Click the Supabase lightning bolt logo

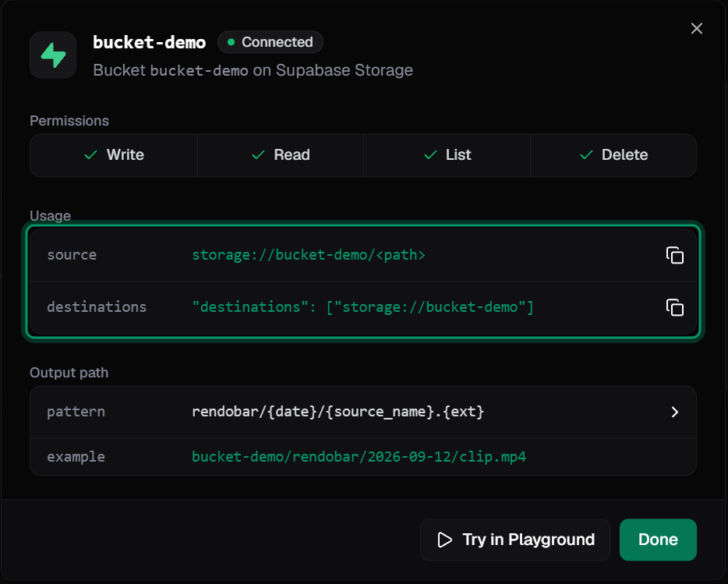pos(53,55)
